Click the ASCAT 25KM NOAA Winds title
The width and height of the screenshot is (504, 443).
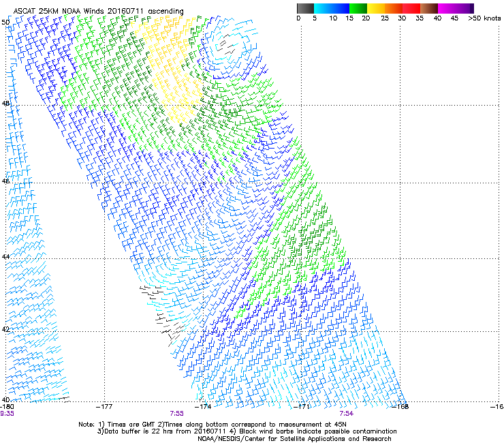pos(98,11)
